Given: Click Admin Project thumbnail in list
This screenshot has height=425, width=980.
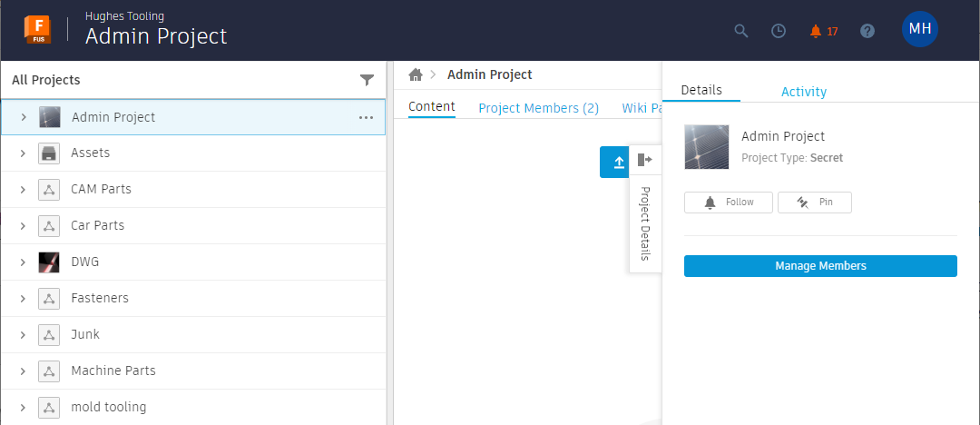Looking at the screenshot, I should pyautogui.click(x=49, y=117).
